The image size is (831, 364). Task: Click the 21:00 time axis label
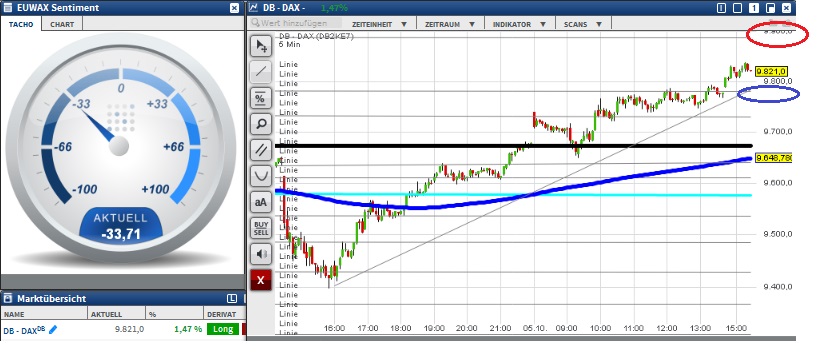[x=500, y=329]
